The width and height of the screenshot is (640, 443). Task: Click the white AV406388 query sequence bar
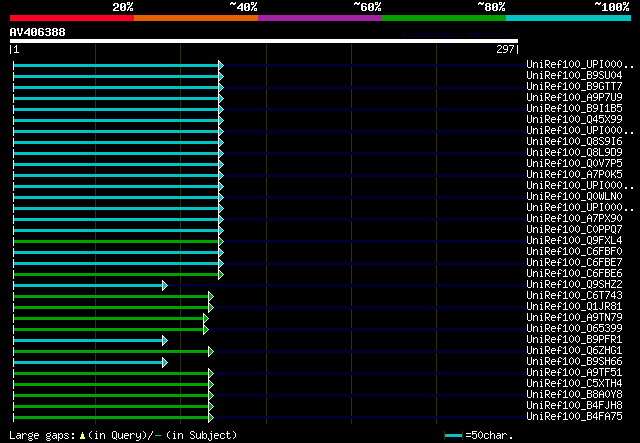264,41
